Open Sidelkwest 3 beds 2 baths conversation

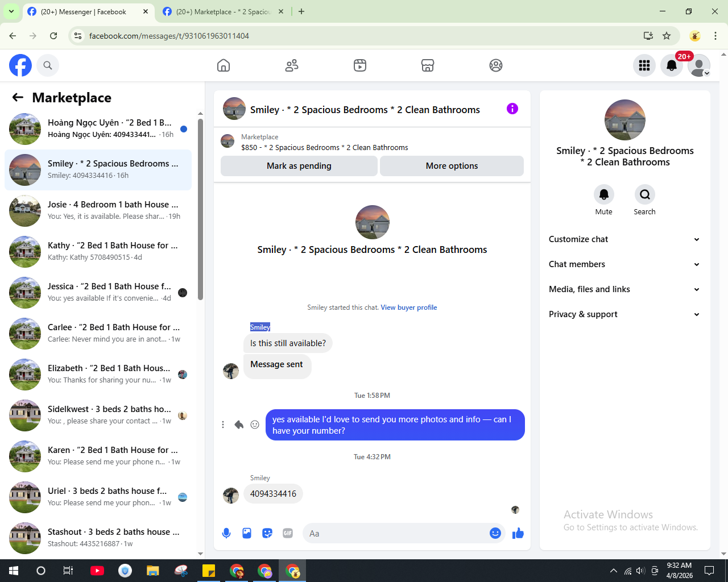pos(98,415)
